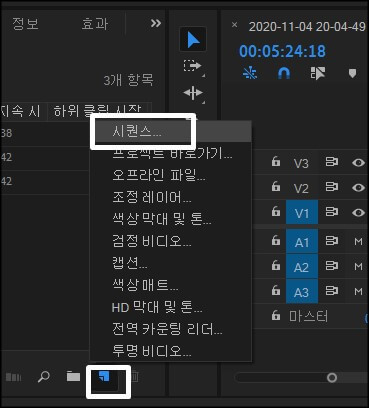This screenshot has height=408, width=369.
Task: Choose 투명 비디오... menu entry
Action: click(171, 351)
